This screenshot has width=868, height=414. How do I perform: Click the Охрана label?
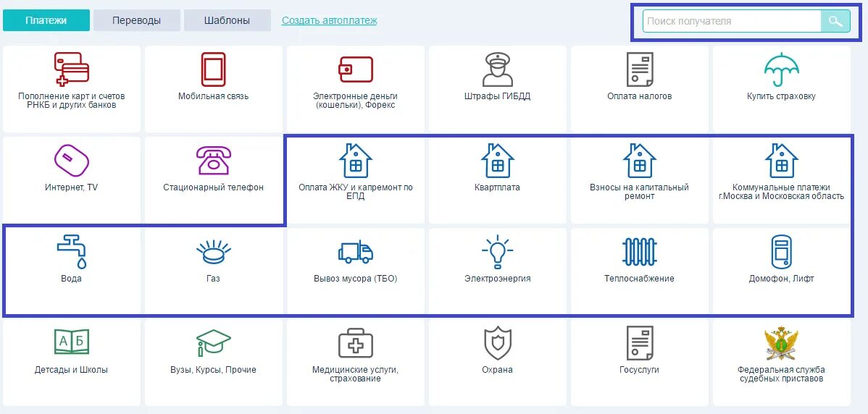click(x=497, y=370)
